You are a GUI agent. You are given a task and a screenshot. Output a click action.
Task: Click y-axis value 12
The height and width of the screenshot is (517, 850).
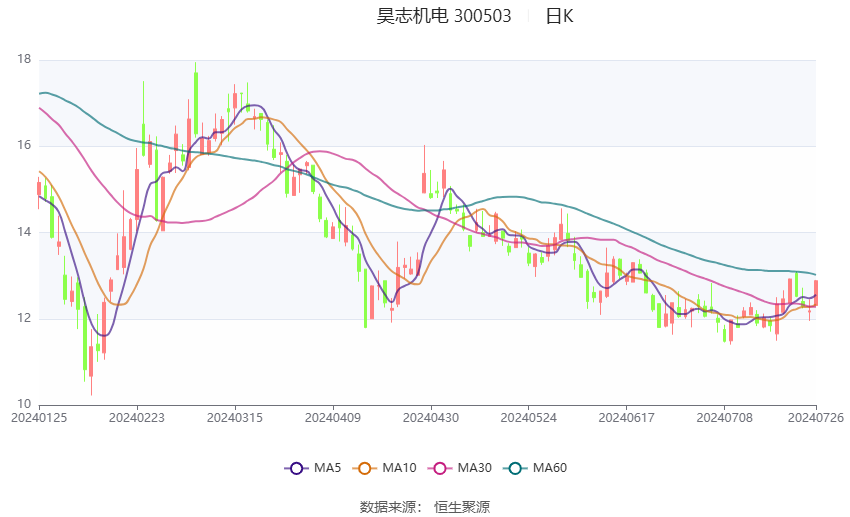tap(24, 318)
